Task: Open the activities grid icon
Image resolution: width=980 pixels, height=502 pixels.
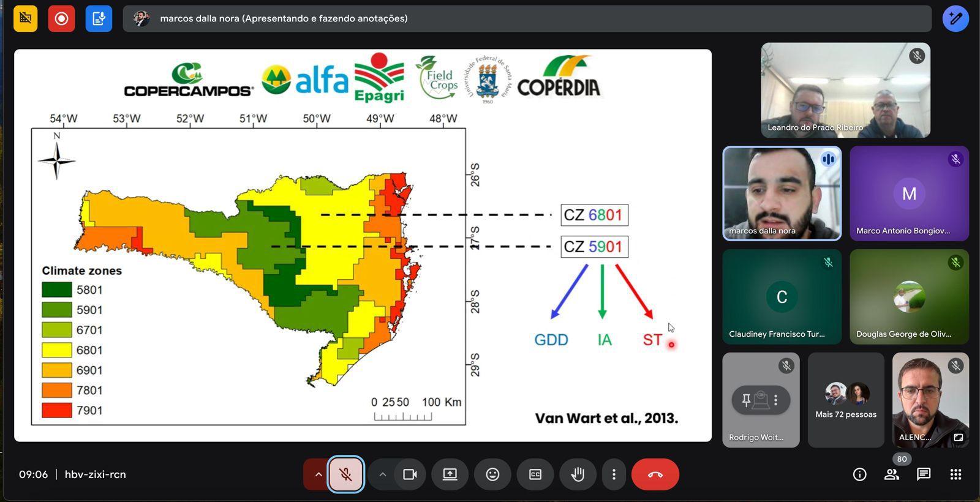Action: pyautogui.click(x=956, y=474)
